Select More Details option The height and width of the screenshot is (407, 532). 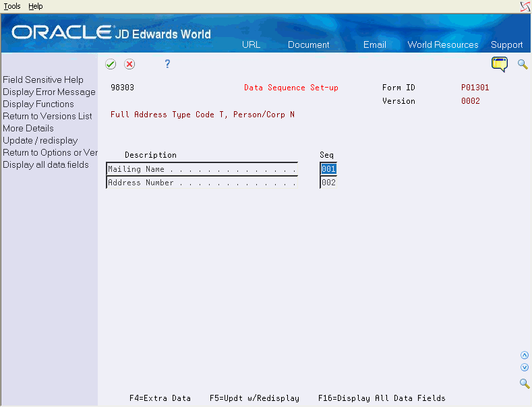(28, 129)
